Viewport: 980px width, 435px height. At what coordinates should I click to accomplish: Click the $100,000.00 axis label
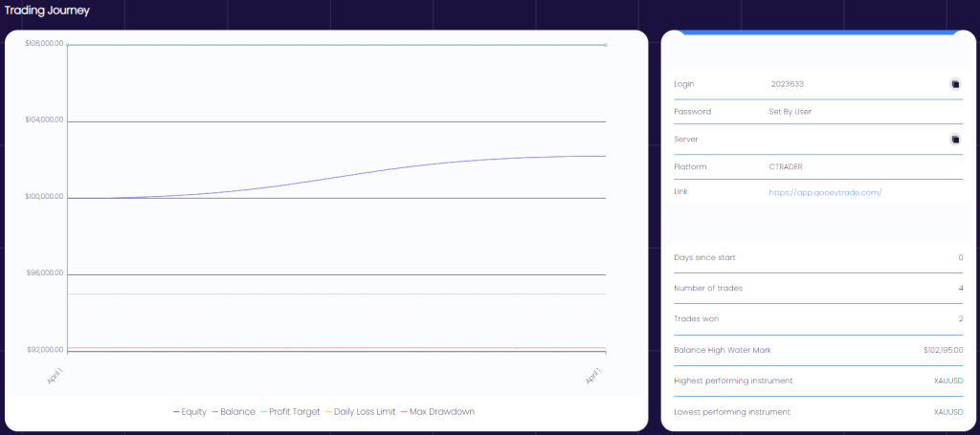click(x=44, y=197)
